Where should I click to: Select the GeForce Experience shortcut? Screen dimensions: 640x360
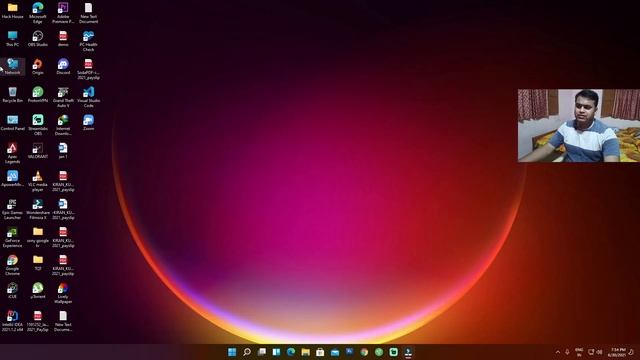click(12, 237)
